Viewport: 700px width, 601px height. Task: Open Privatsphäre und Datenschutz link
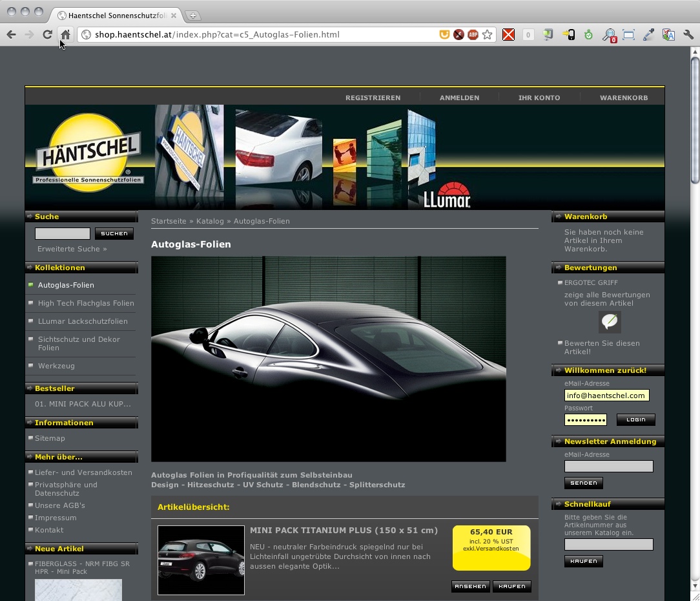tap(66, 489)
